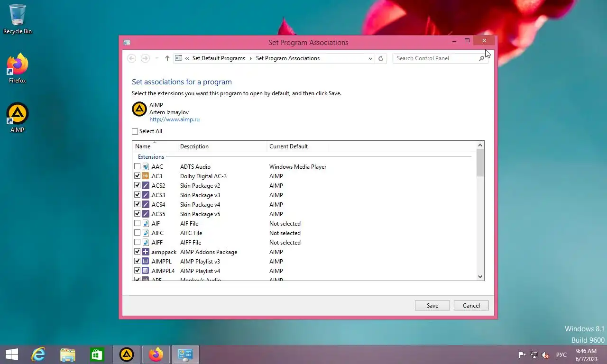
Task: Collapse the Extensions group header
Action: 151,157
